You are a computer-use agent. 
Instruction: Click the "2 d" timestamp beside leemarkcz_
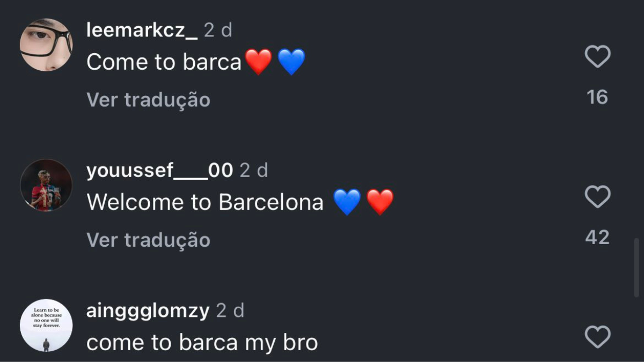[x=218, y=31]
